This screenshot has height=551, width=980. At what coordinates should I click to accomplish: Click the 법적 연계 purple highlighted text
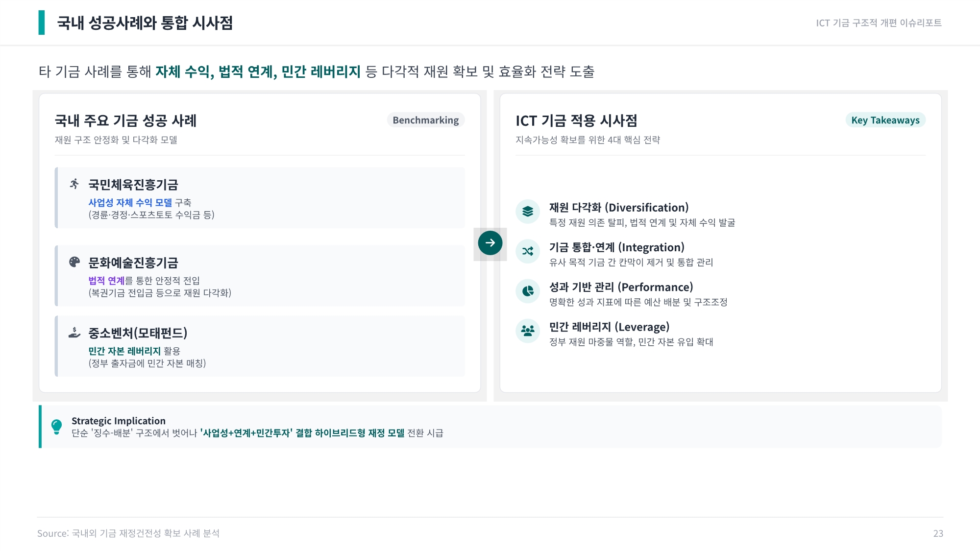click(x=106, y=281)
